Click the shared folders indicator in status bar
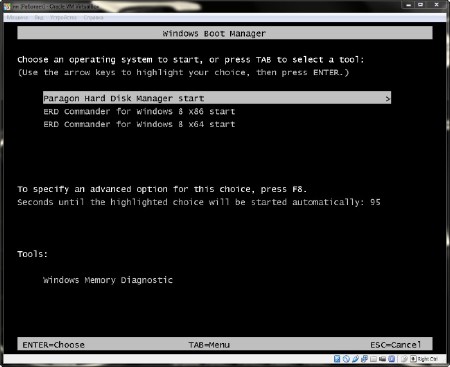Image resolution: width=450 pixels, height=367 pixels. pos(373,359)
